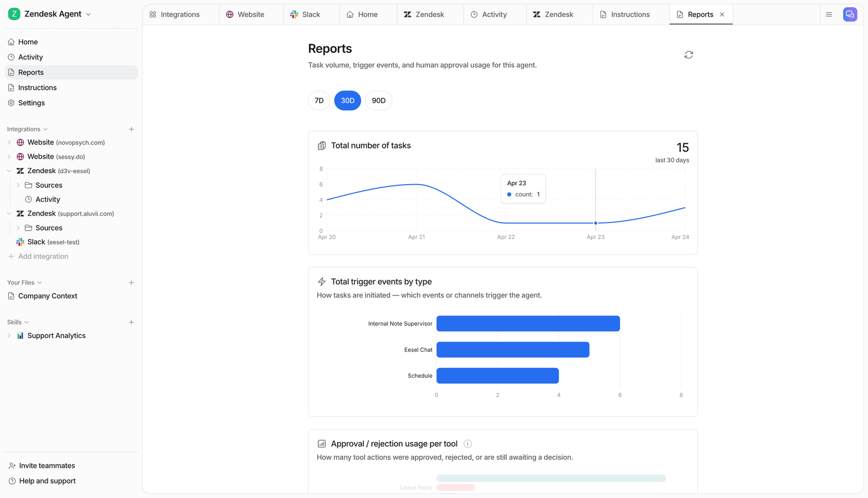Click Add integration in the sidebar
The height and width of the screenshot is (498, 868).
pos(43,256)
